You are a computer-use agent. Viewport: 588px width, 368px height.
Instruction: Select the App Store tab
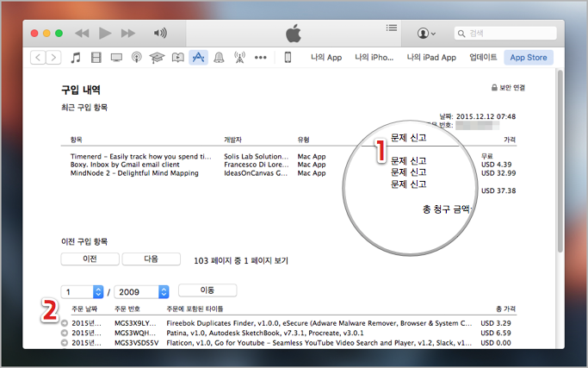click(529, 58)
